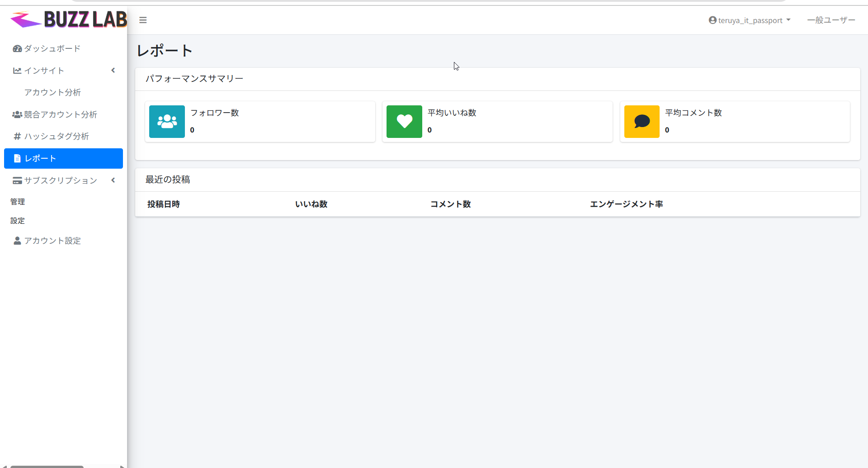Open アカウント分析 from the sidebar
The width and height of the screenshot is (868, 468).
tap(52, 92)
